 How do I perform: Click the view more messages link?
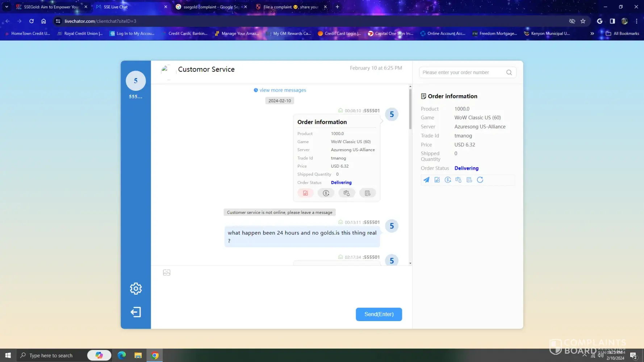click(283, 90)
